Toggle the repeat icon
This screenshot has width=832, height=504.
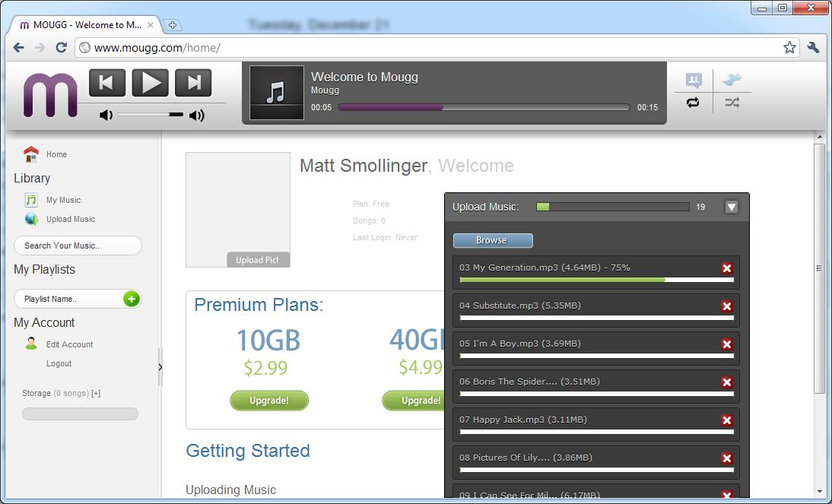(x=693, y=103)
